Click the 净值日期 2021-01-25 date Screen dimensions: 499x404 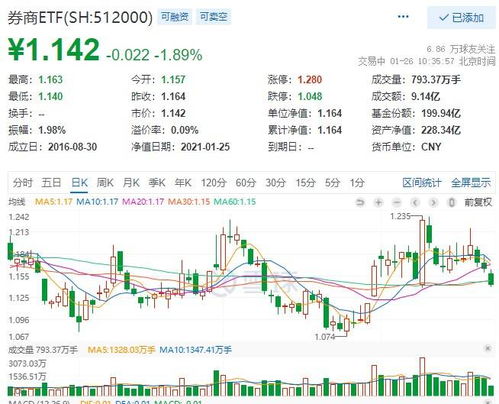click(x=205, y=147)
